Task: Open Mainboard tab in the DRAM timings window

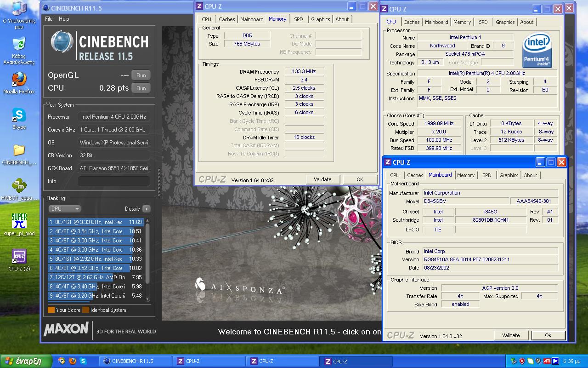Action: pyautogui.click(x=252, y=19)
